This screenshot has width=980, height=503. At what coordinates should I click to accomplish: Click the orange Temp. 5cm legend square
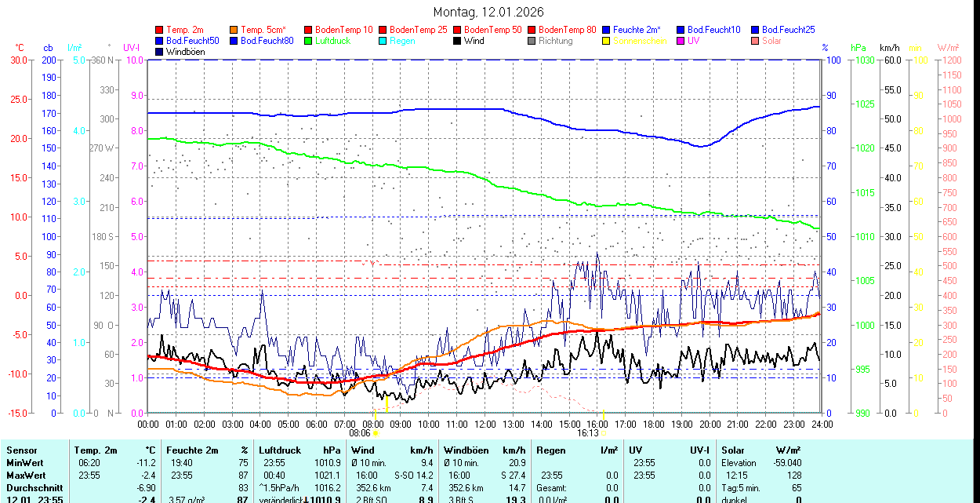234,30
